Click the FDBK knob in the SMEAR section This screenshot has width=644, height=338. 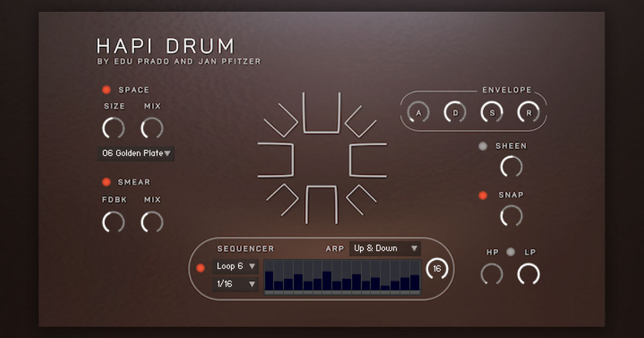113,222
